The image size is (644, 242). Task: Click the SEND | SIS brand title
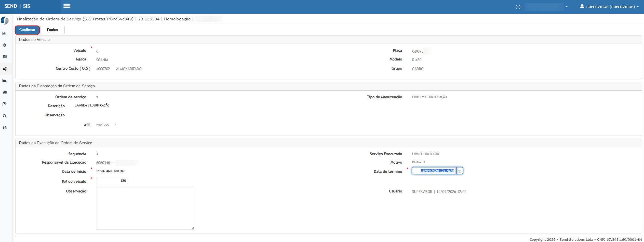click(x=17, y=6)
